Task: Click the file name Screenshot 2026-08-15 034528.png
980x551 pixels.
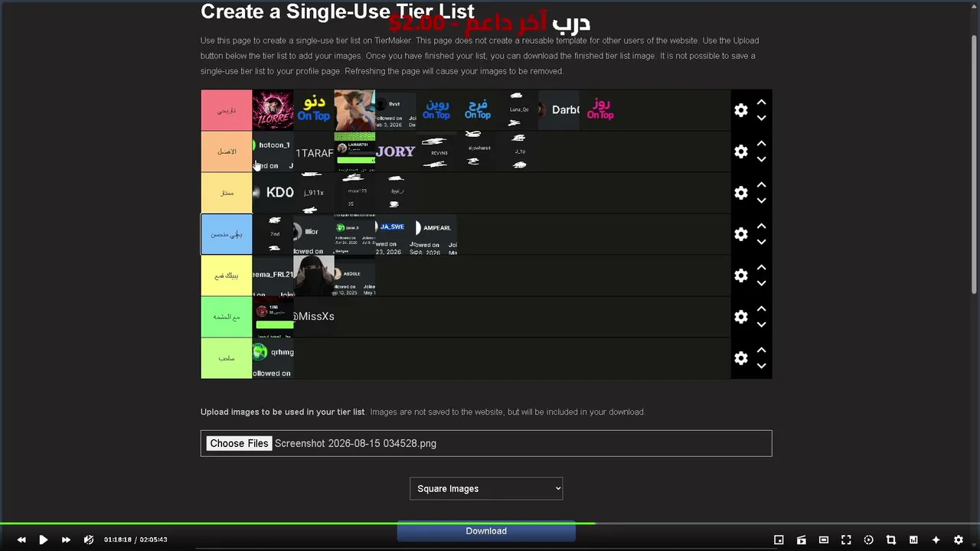Action: 355,443
